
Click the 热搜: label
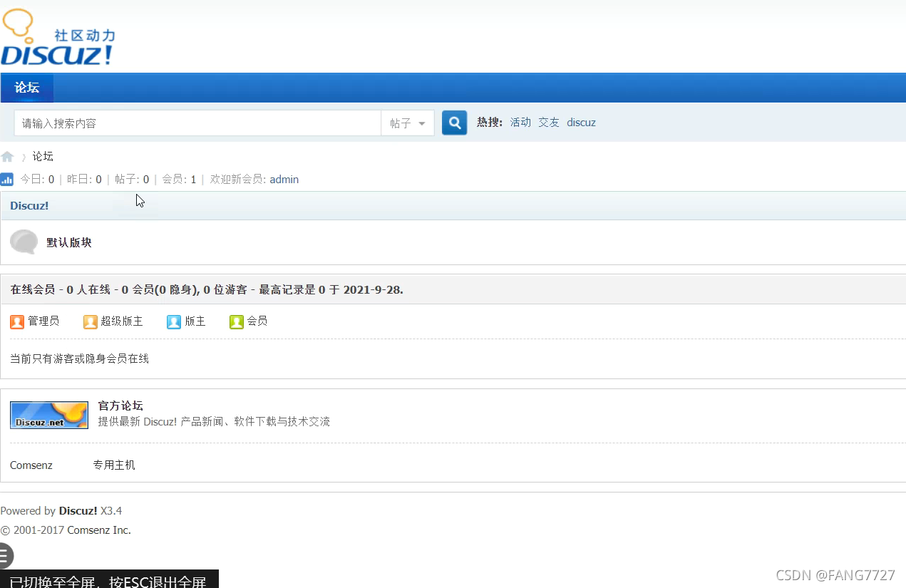click(490, 123)
